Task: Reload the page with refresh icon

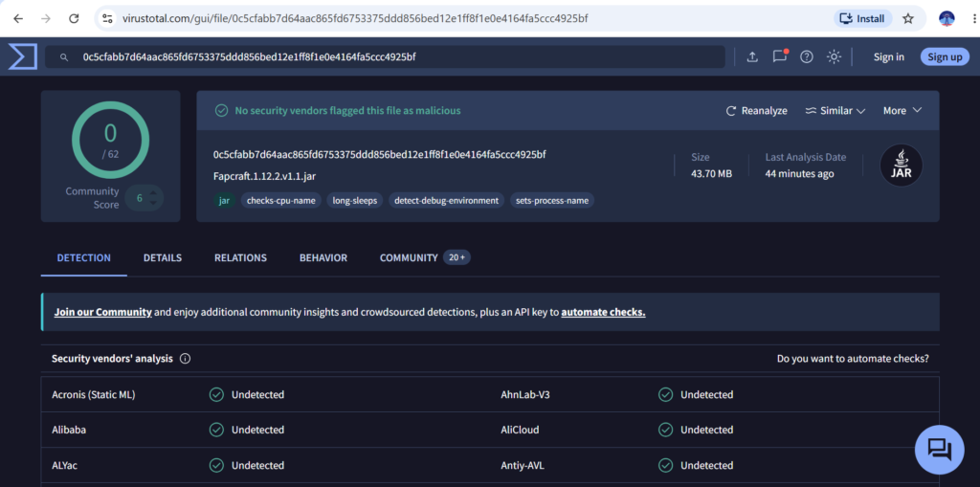Action: pyautogui.click(x=74, y=19)
